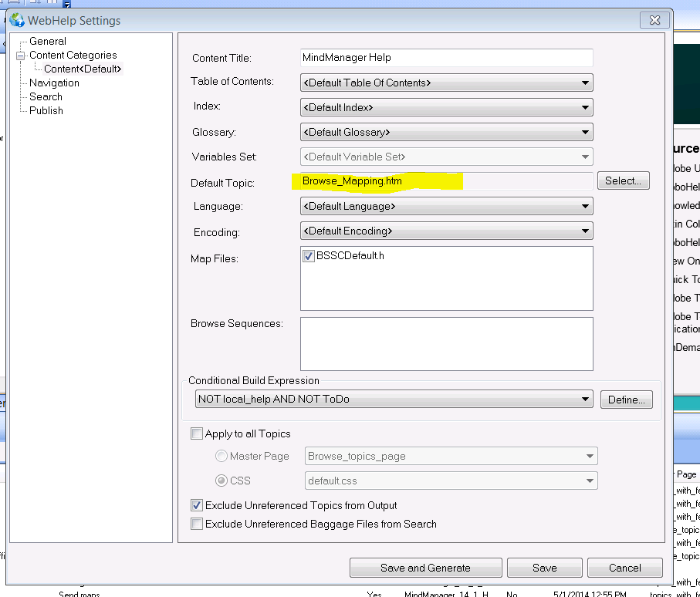Click the WebHelp Settings globe icon

click(17, 20)
